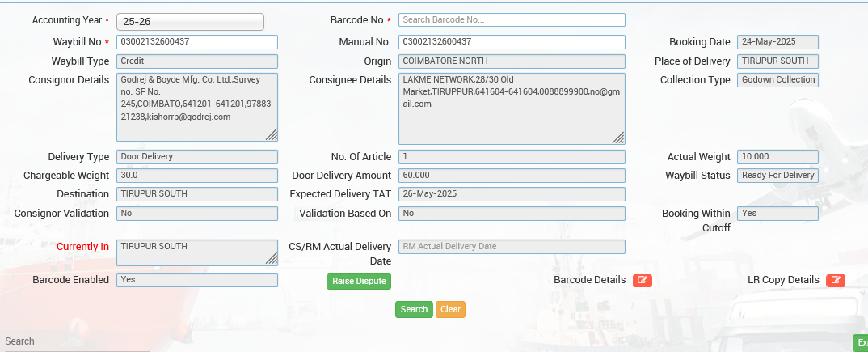The width and height of the screenshot is (868, 352).
Task: Click the Manual No. text field
Action: point(512,42)
